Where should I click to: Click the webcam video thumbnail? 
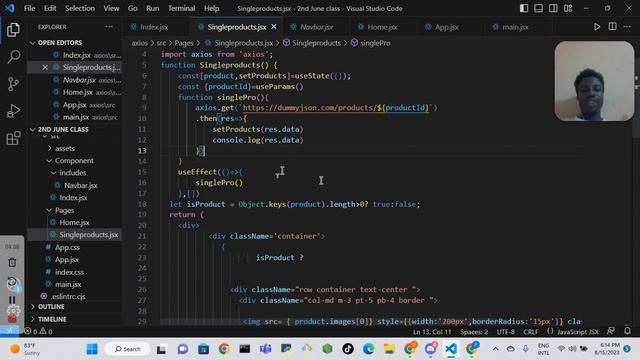pos(594,81)
